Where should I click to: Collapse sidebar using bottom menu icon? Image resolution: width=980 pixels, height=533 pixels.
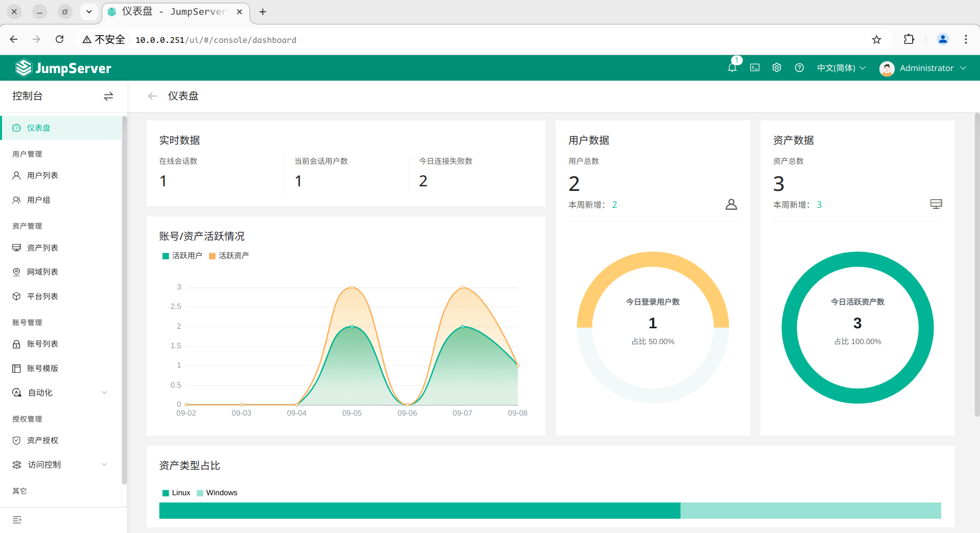(x=17, y=520)
